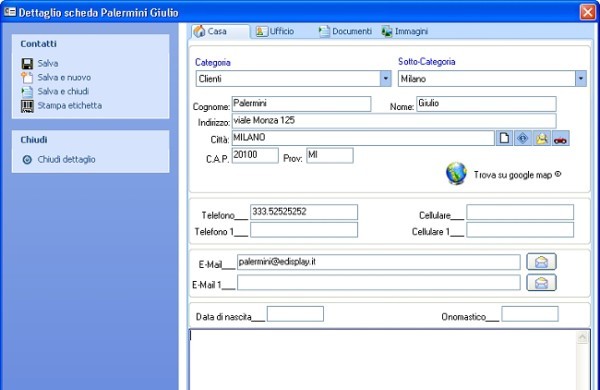Click the empty Cellulare 1 field
The image size is (600, 390).
(520, 230)
